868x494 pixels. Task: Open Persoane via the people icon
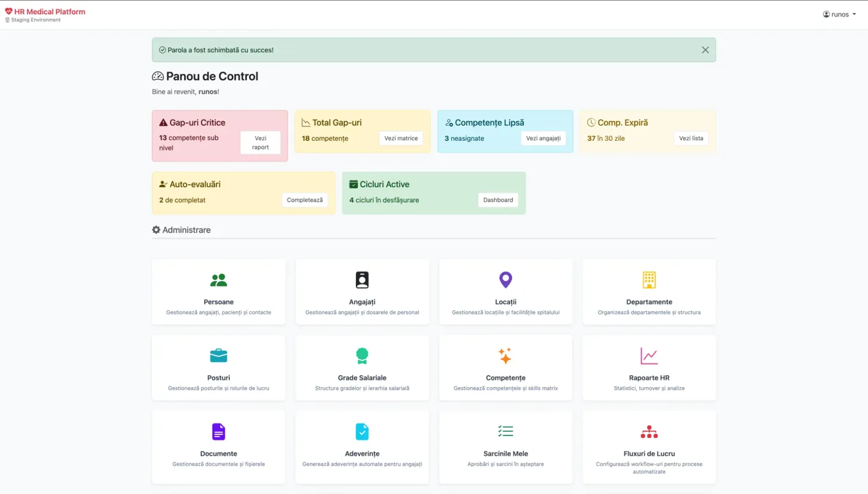click(x=218, y=279)
